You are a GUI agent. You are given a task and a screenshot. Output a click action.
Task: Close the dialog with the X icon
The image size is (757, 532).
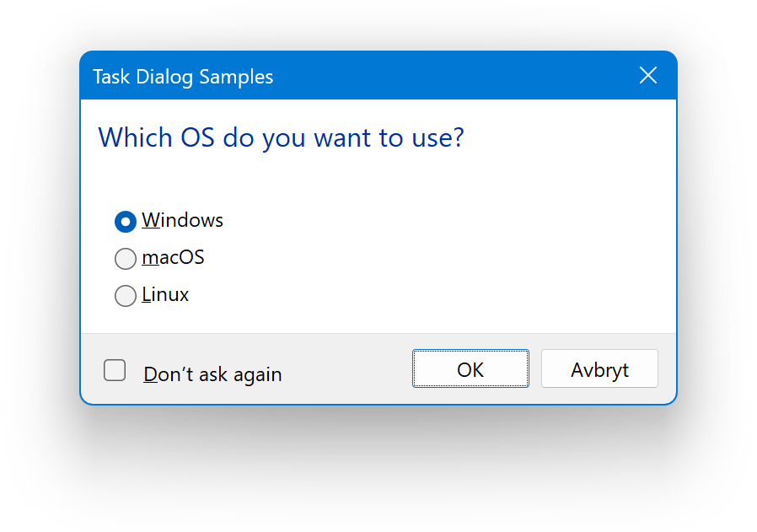click(647, 76)
